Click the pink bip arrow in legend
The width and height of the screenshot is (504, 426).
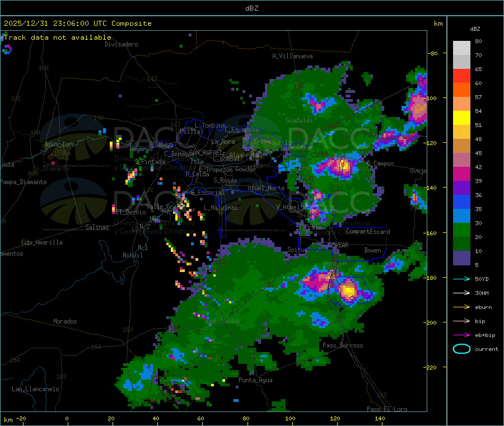461,321
